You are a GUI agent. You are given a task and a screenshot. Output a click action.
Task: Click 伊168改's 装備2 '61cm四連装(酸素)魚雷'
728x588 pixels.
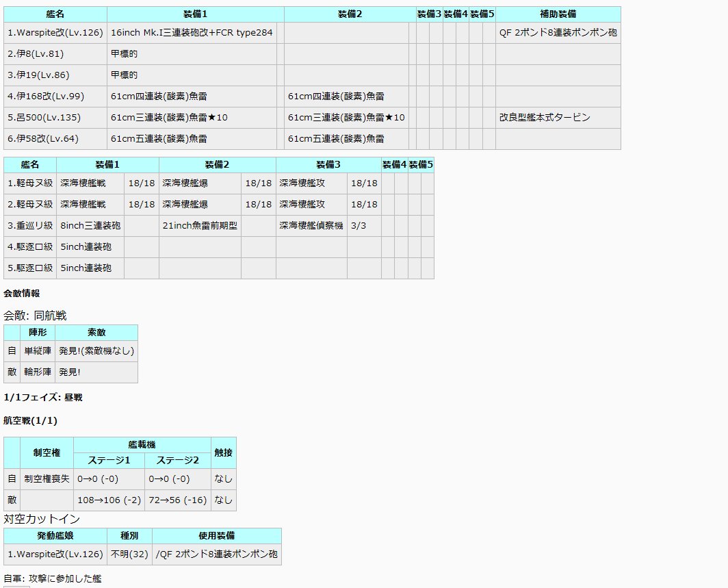[x=346, y=97]
